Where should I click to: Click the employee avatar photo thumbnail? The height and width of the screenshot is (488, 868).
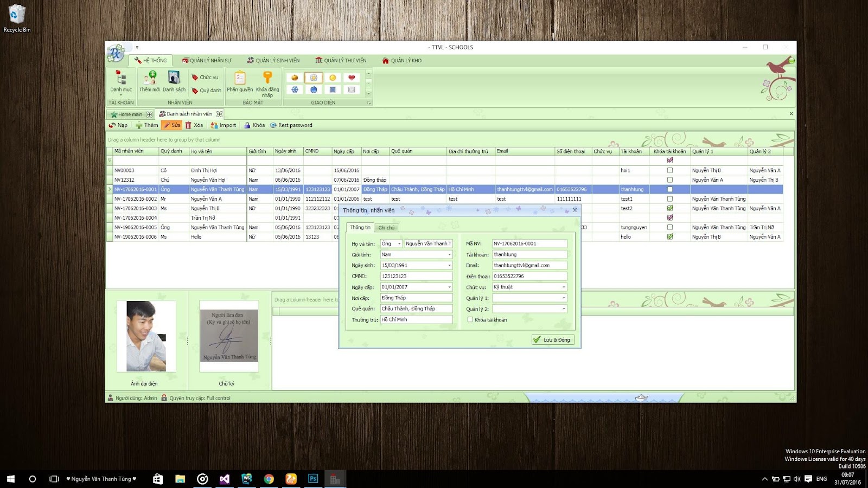pyautogui.click(x=146, y=336)
